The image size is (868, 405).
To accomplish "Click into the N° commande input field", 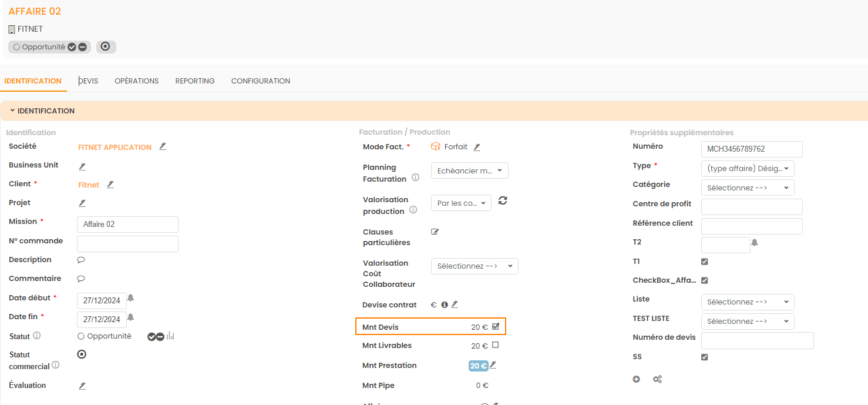I will [x=127, y=243].
